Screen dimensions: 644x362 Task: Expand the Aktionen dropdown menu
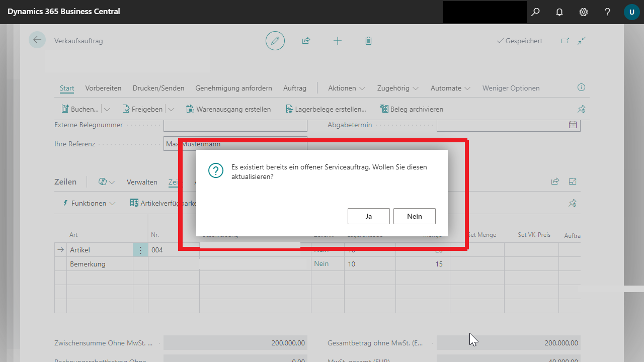pos(346,88)
